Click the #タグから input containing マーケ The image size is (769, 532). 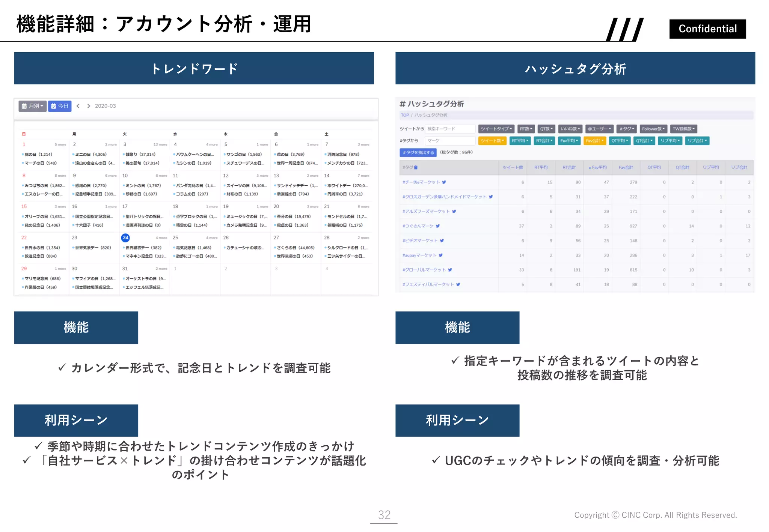(x=450, y=141)
